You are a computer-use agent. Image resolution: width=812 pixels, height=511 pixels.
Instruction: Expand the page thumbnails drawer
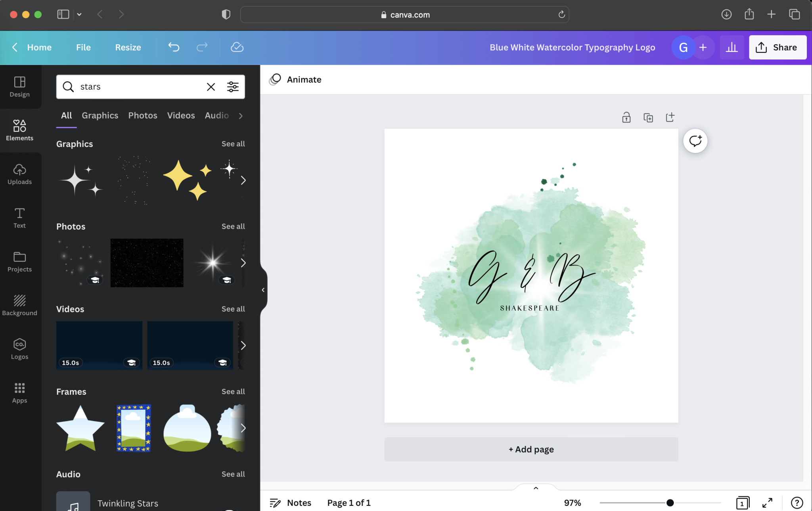(x=536, y=488)
